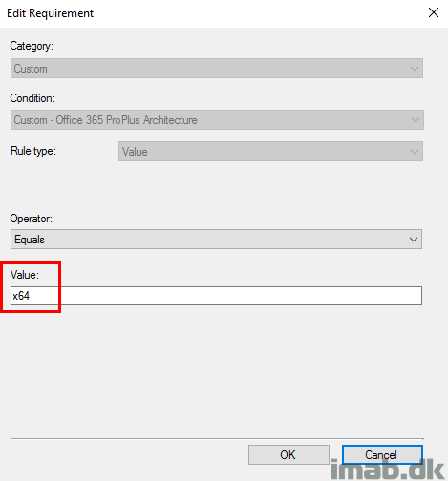This screenshot has height=481, width=448.
Task: Click the Value label above the text box
Action: coord(25,275)
